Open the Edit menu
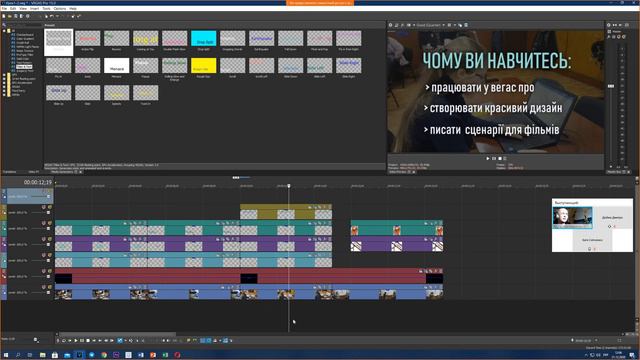 pyautogui.click(x=13, y=8)
